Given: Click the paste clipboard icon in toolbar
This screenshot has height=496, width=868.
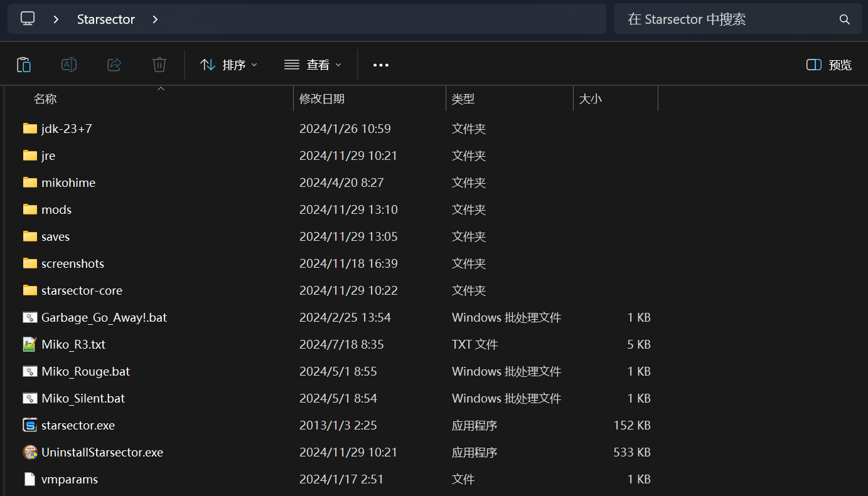Looking at the screenshot, I should (x=24, y=65).
